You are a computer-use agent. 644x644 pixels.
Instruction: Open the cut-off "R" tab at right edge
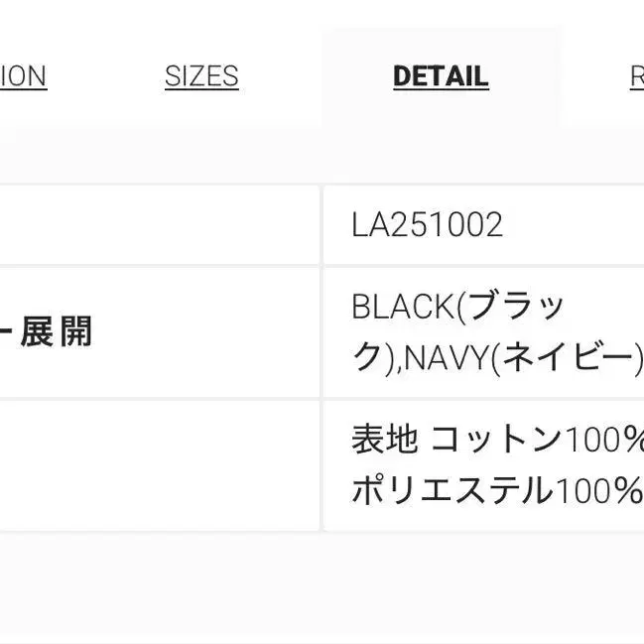[636, 76]
